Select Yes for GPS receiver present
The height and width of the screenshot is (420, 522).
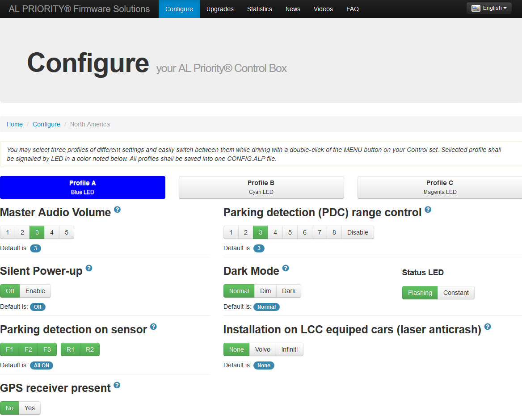pyautogui.click(x=29, y=408)
